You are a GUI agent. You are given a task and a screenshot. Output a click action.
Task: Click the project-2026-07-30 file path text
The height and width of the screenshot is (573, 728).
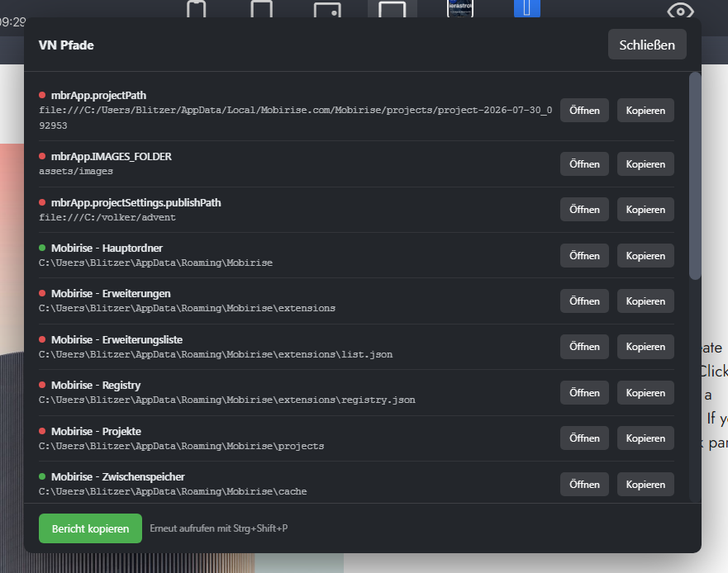[x=295, y=118]
